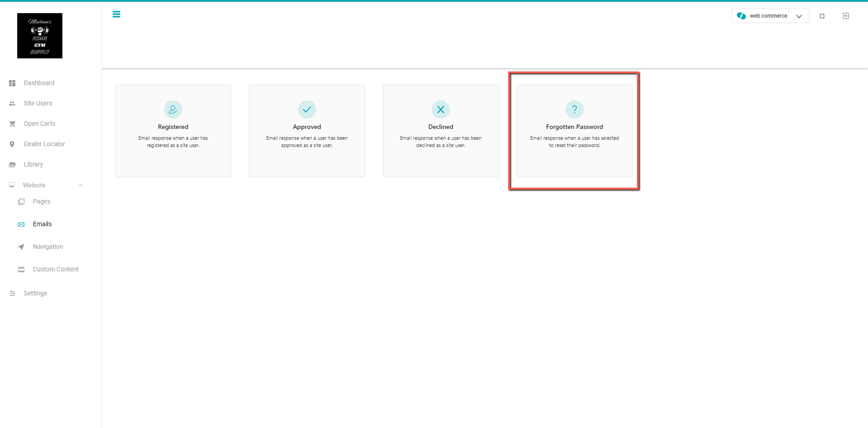Click the hamburger menu icon
868x428 pixels.
(116, 14)
